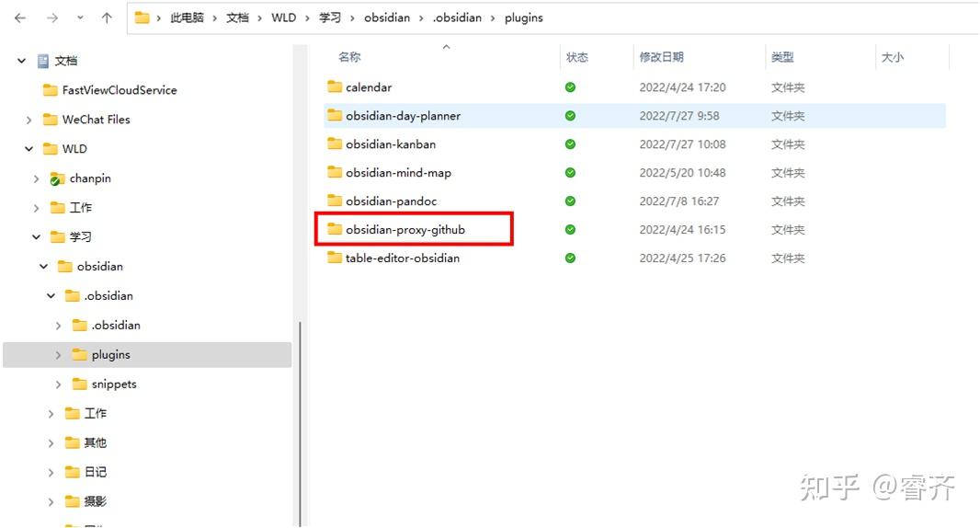Screen dimensions: 980x528
Task: Jump to 文档 in the address breadcrumb
Action: tap(237, 17)
